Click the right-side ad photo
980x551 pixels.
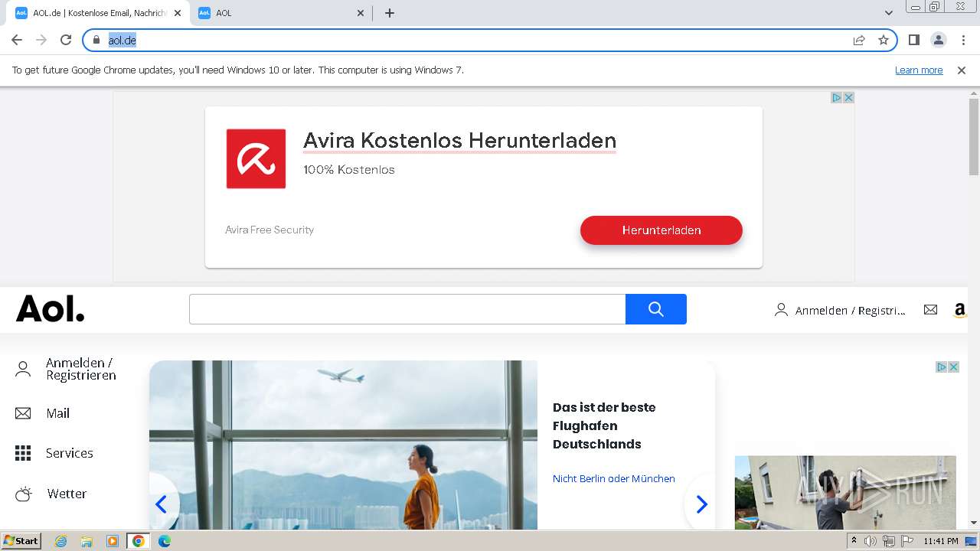(x=845, y=492)
